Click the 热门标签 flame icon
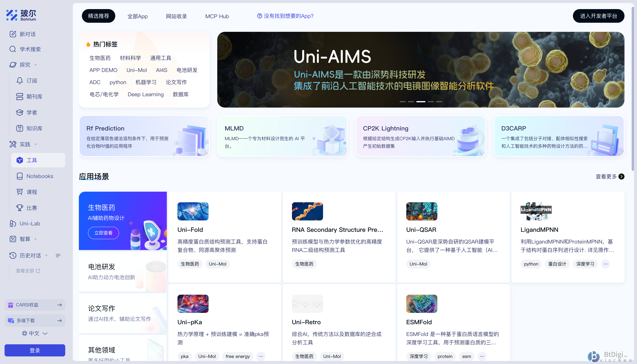Image resolution: width=637 pixels, height=364 pixels. coord(88,44)
